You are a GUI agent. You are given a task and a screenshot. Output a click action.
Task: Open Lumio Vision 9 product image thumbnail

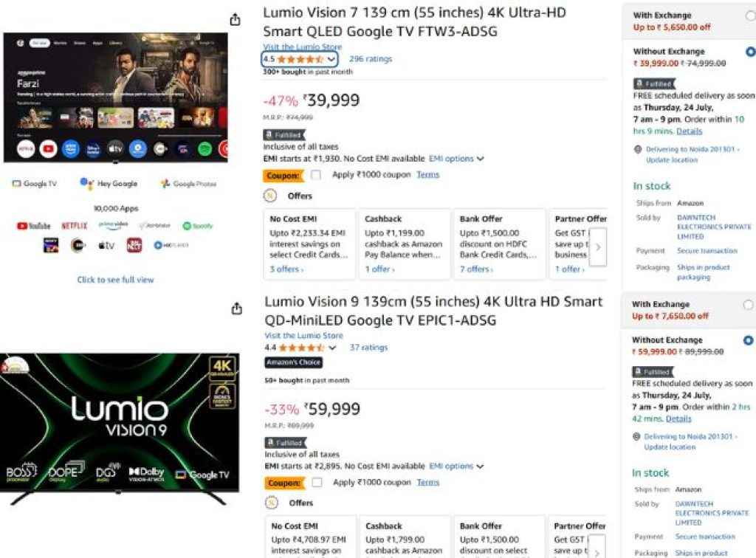(x=118, y=428)
